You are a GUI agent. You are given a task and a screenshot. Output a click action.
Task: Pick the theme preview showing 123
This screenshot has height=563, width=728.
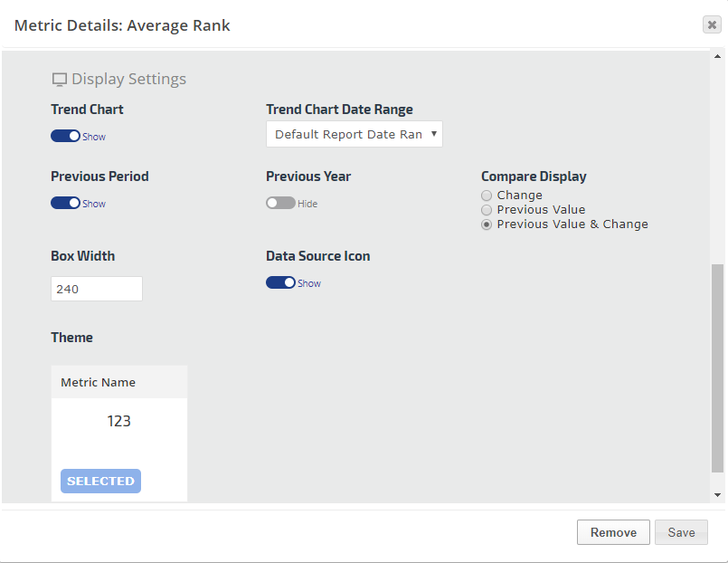(x=119, y=422)
